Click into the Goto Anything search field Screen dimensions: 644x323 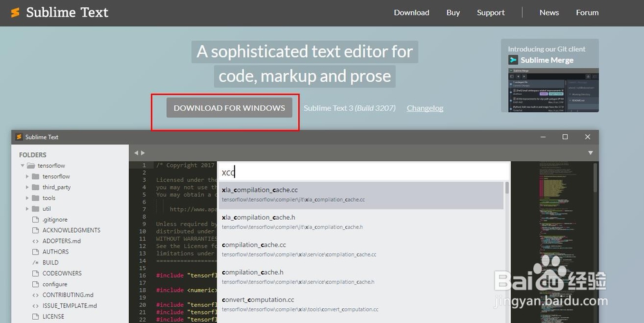(x=363, y=171)
